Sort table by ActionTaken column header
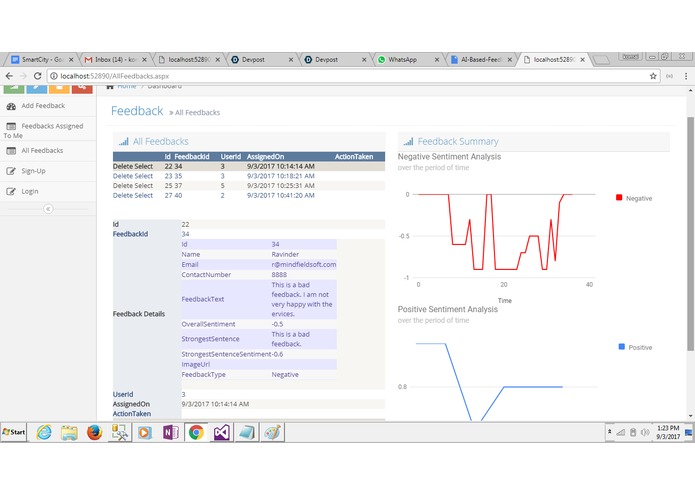This screenshot has height=494, width=695. click(x=354, y=157)
